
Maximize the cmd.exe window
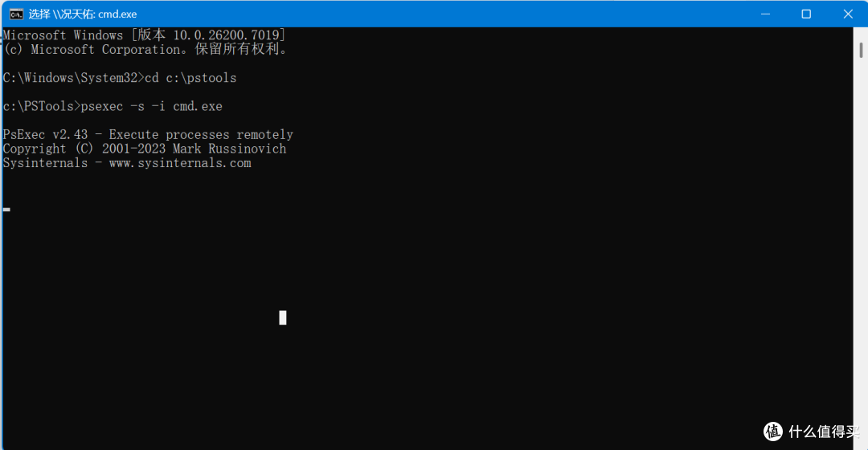click(x=807, y=14)
